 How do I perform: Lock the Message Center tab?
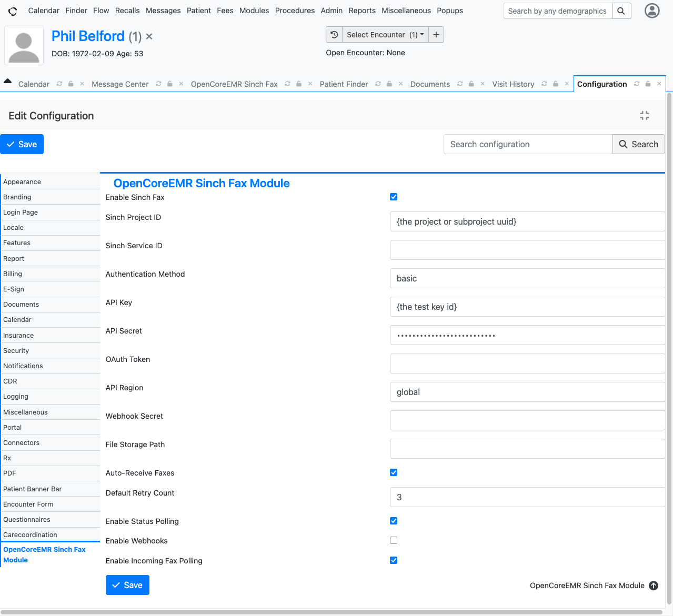click(x=169, y=84)
